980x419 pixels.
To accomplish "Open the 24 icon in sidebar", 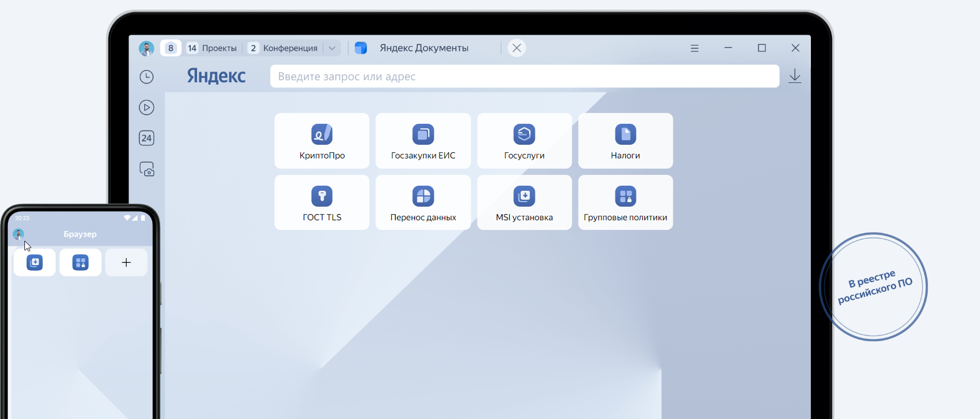I will coord(146,138).
